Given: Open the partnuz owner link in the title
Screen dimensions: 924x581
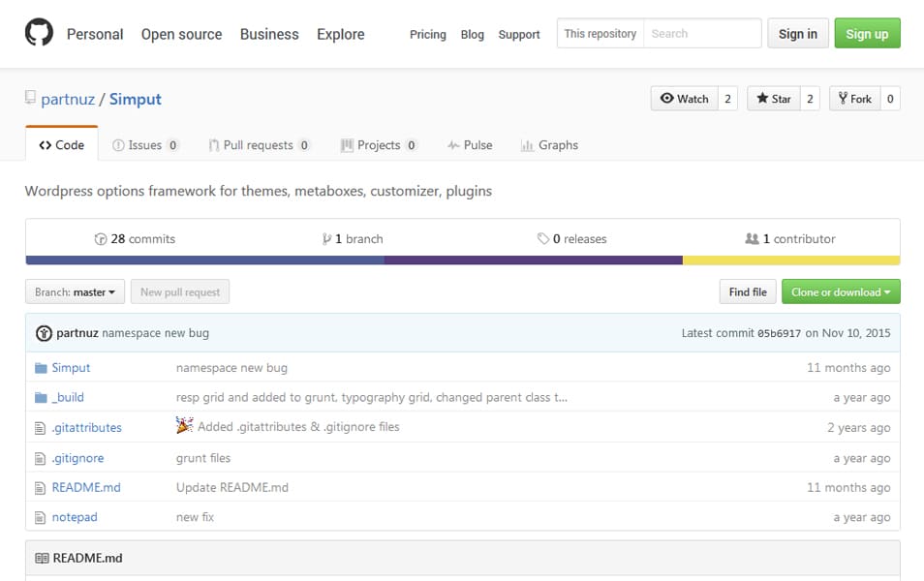Looking at the screenshot, I should click(68, 99).
